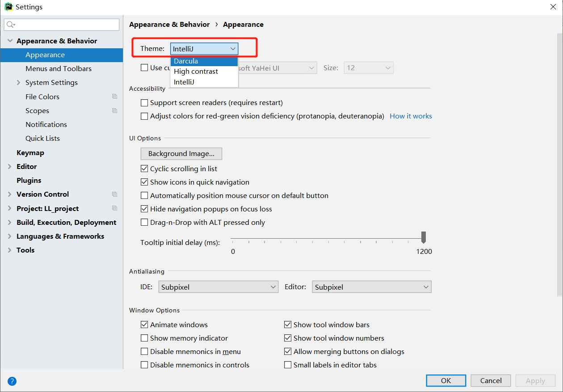The image size is (563, 392).
Task: Select Darcula theme from the list
Action: point(204,61)
